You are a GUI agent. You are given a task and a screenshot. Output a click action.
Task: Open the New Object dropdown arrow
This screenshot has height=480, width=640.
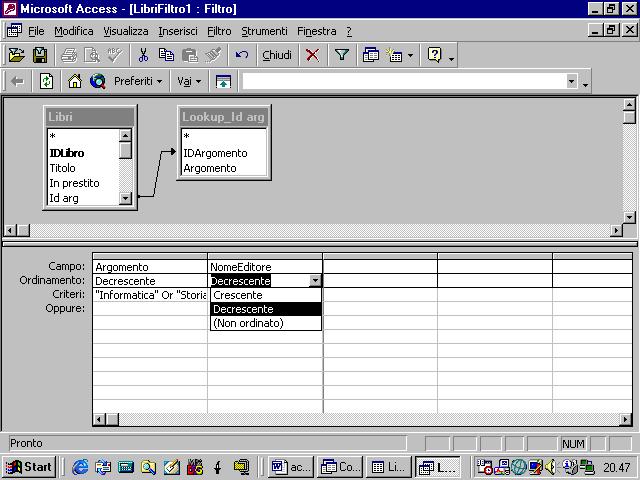point(410,55)
